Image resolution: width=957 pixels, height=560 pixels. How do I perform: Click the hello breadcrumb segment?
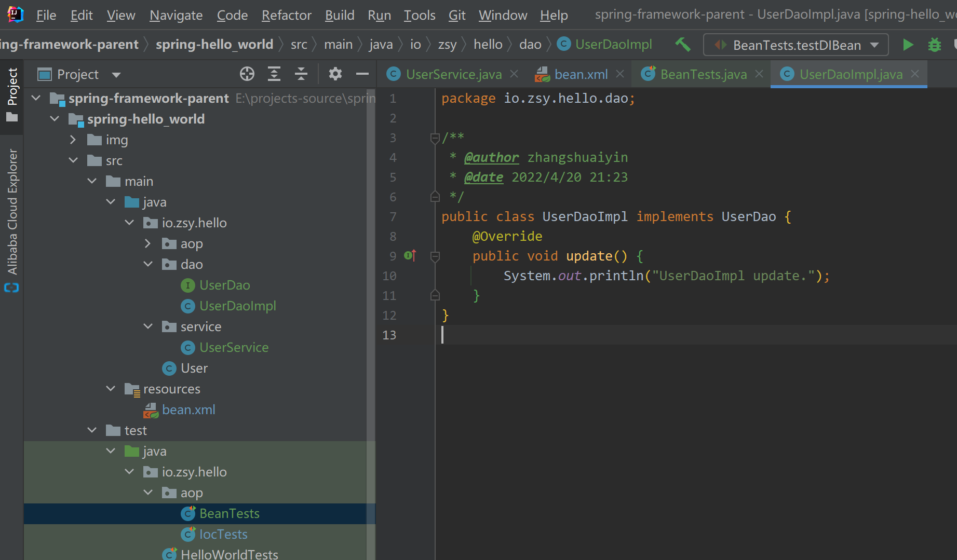click(488, 45)
